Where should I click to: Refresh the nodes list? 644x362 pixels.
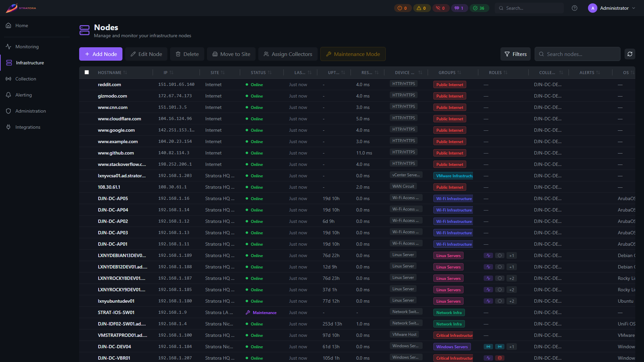[x=630, y=54]
